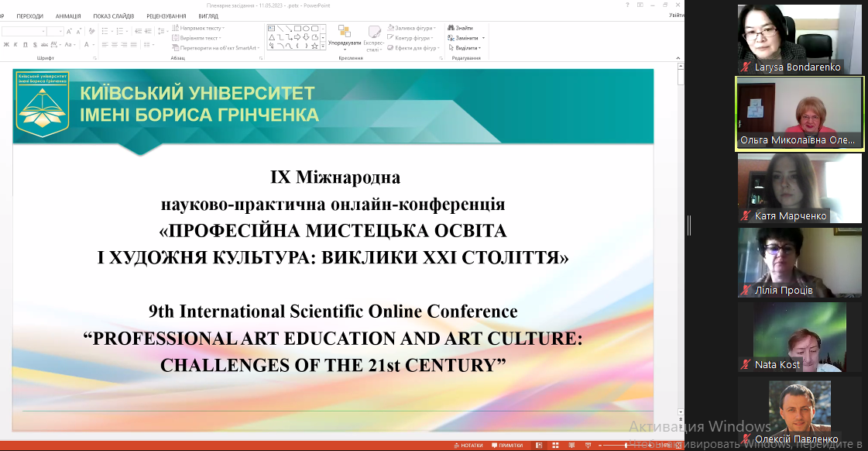868x451 pixels.
Task: Open the columns dropdown
Action: [x=148, y=45]
